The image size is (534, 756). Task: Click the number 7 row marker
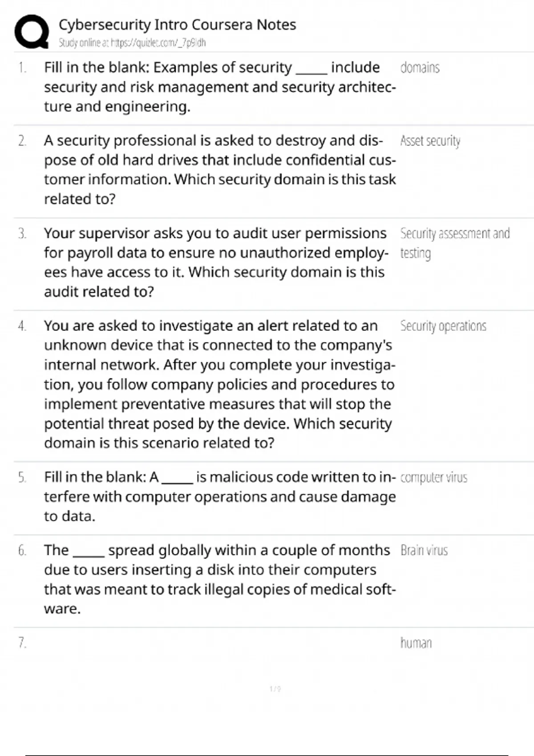pos(22,643)
